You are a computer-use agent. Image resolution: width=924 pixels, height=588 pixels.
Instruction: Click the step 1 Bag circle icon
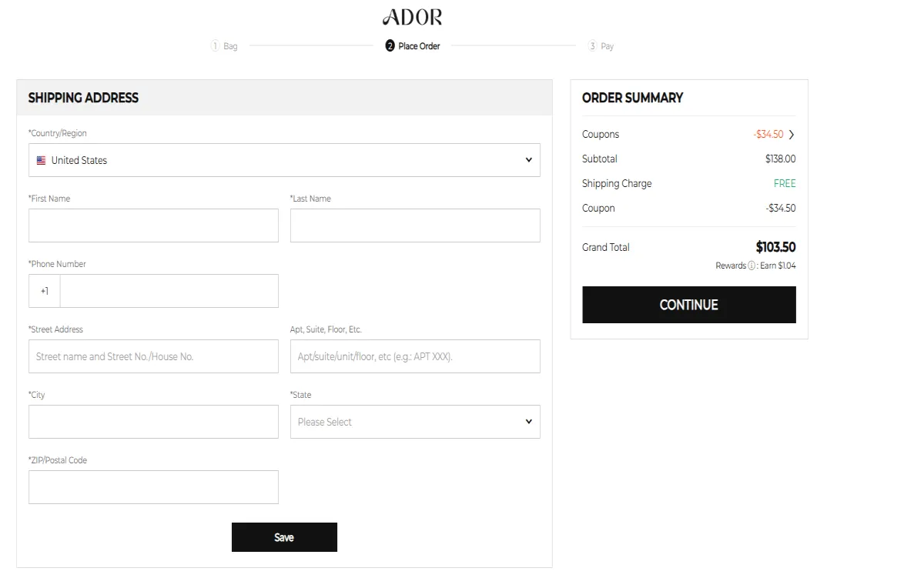pos(215,46)
